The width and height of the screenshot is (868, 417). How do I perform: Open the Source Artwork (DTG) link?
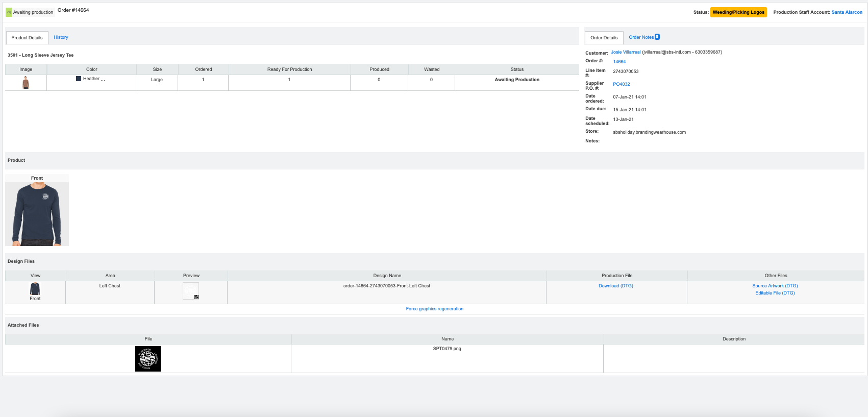pyautogui.click(x=775, y=286)
